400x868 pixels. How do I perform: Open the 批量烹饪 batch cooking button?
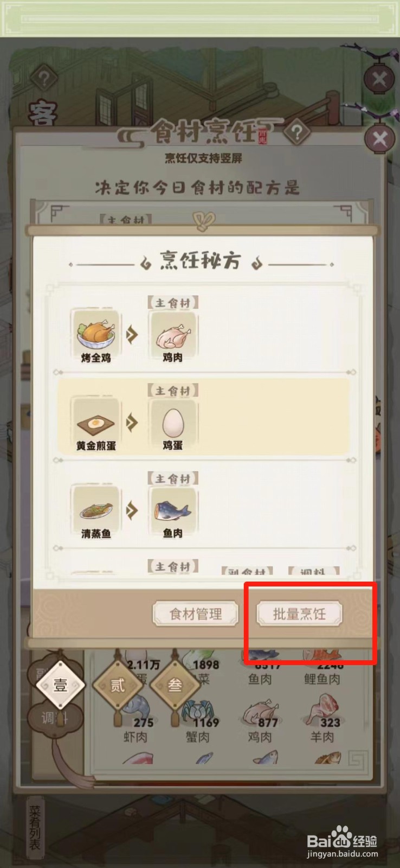[x=299, y=614]
